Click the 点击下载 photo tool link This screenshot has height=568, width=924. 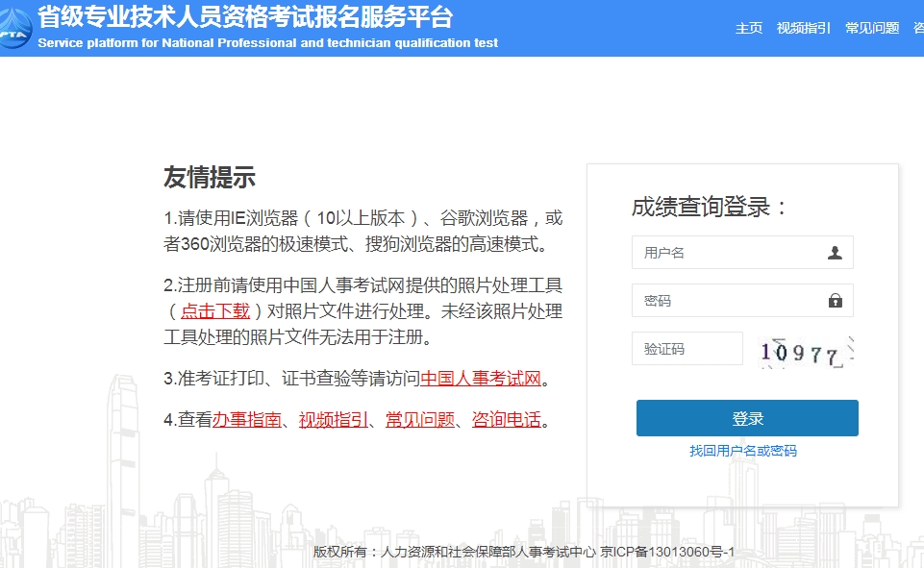[215, 310]
